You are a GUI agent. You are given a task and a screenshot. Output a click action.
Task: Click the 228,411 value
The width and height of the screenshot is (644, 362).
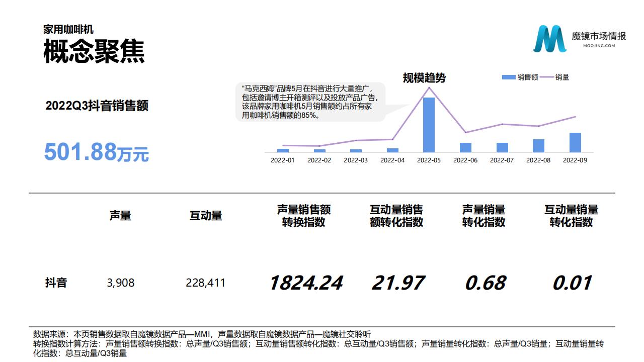point(206,283)
